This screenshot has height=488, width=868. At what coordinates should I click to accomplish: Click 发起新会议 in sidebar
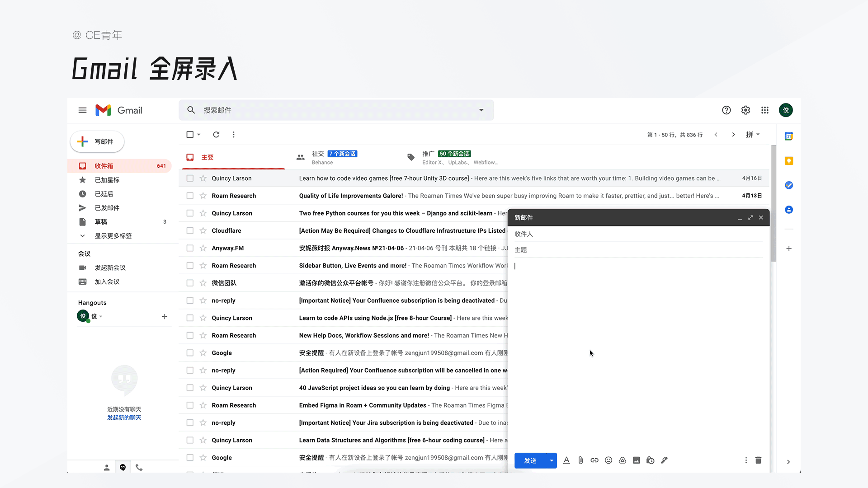coord(110,267)
